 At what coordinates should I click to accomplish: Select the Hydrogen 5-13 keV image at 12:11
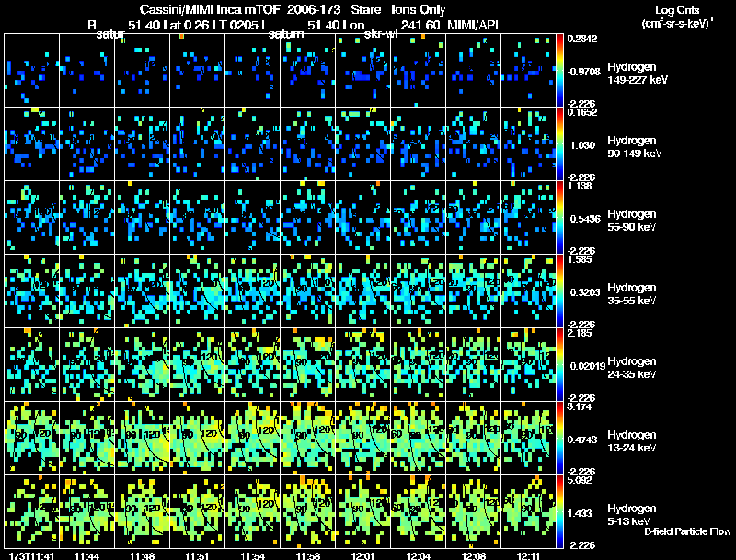528,511
